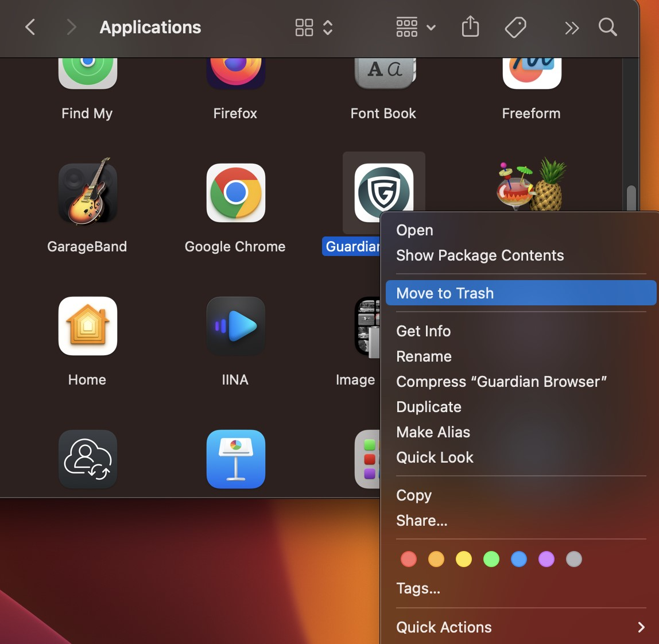Select the Launchpad icon beside Keynote

coord(367,459)
